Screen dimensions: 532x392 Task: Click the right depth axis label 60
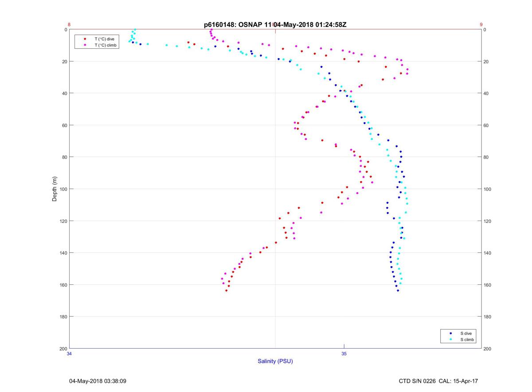click(x=486, y=125)
